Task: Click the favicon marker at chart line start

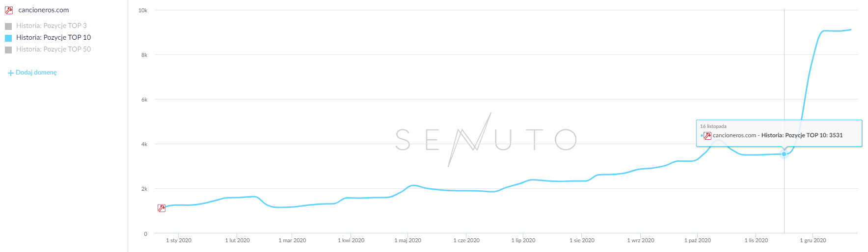Action: coord(162,208)
